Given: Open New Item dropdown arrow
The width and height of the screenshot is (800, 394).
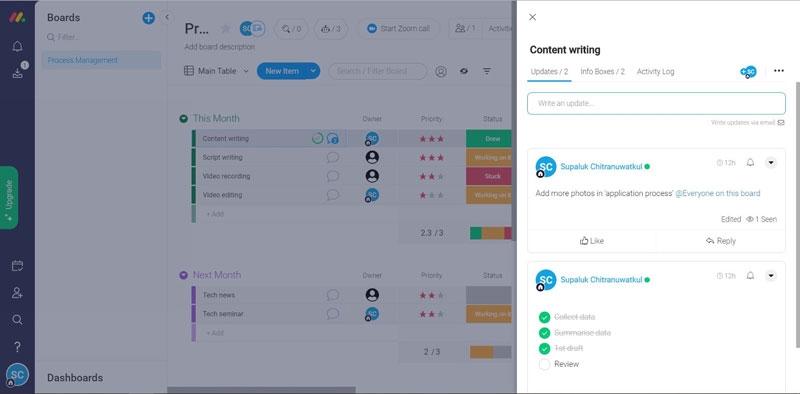Looking at the screenshot, I should [x=313, y=71].
